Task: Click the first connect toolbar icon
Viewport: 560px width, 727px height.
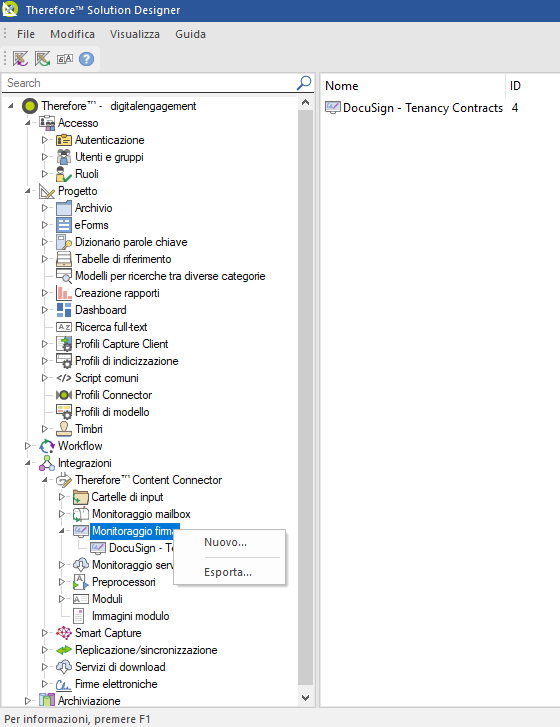Action: click(x=20, y=59)
